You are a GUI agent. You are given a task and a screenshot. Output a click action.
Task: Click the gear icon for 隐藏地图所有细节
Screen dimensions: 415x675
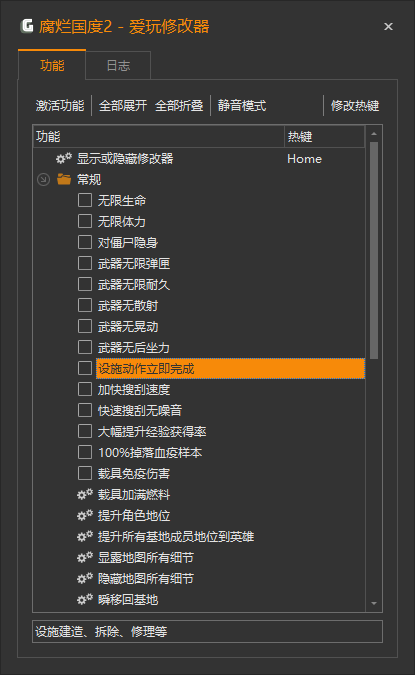85,579
